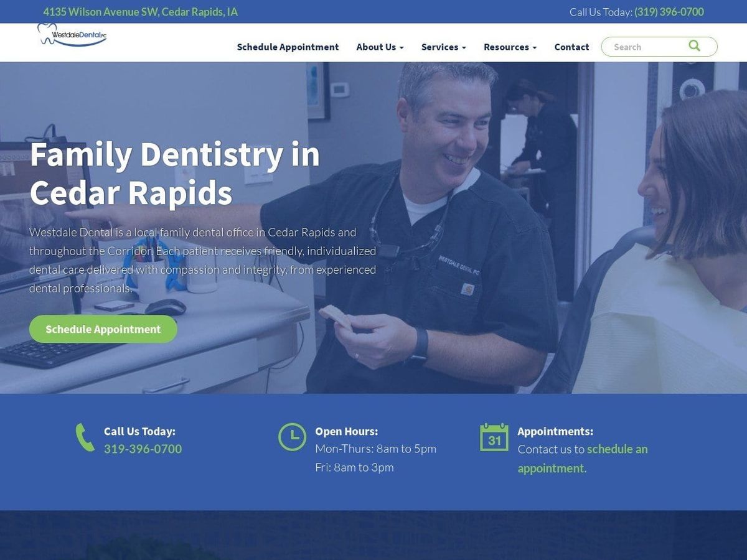Click the 319-396-0700 link under Call Us Today
The width and height of the screenshot is (747, 560).
pos(143,449)
